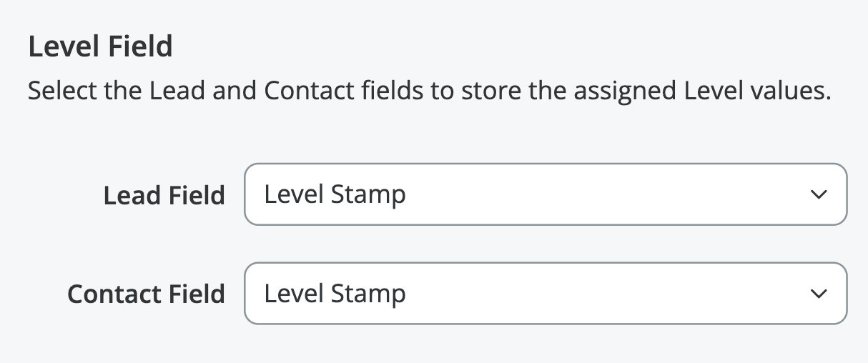Change the Contact Field selection
The height and width of the screenshot is (363, 868).
tap(546, 294)
